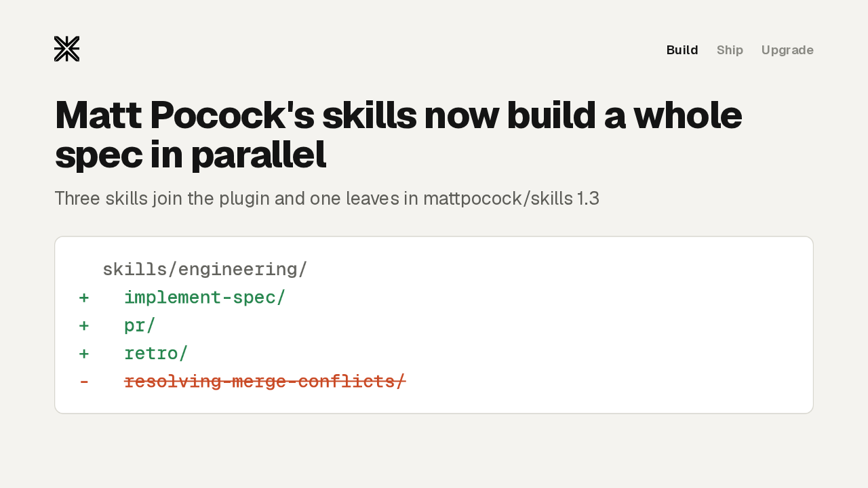Image resolution: width=868 pixels, height=488 pixels.
Task: Go to the Upgrade nav item
Action: click(787, 50)
